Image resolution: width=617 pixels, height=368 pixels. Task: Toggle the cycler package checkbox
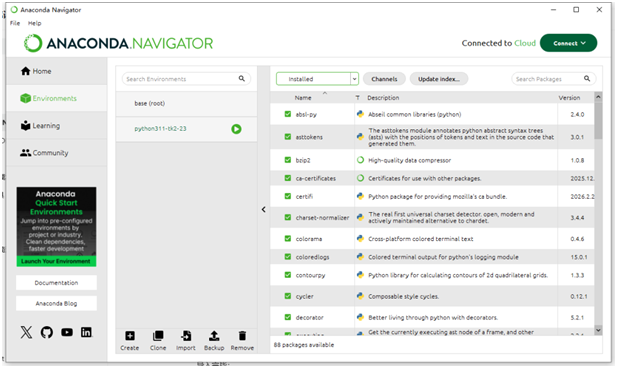pyautogui.click(x=288, y=296)
